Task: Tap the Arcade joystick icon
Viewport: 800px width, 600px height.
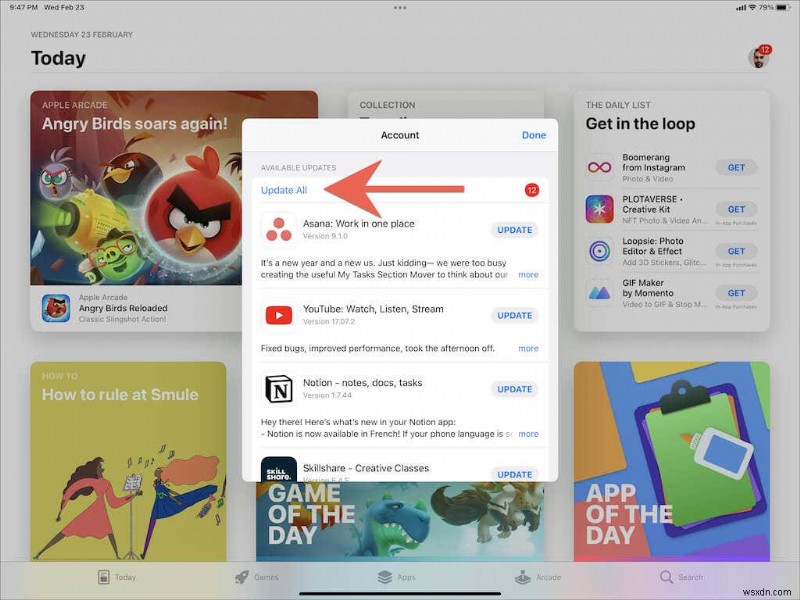Action: tap(524, 577)
